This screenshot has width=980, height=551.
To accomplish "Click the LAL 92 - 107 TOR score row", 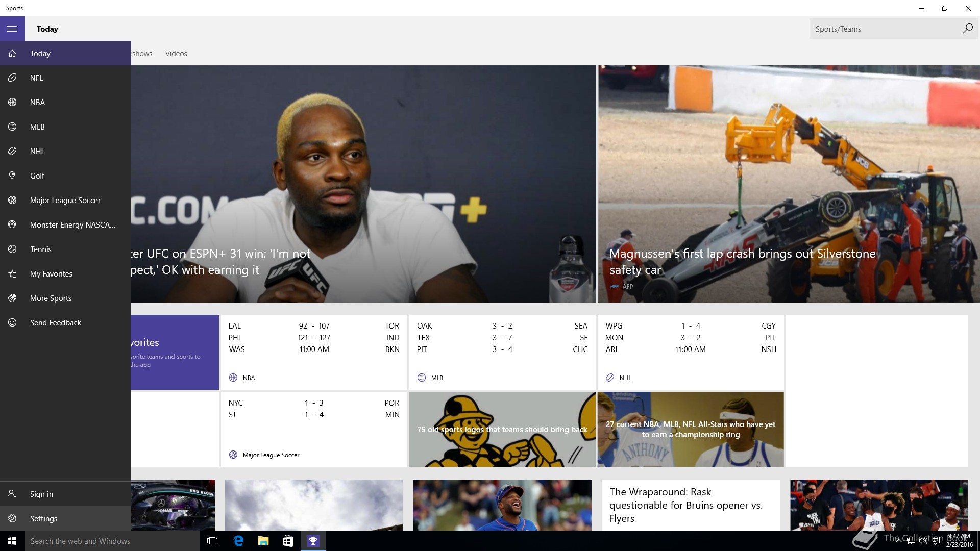I will (x=314, y=326).
